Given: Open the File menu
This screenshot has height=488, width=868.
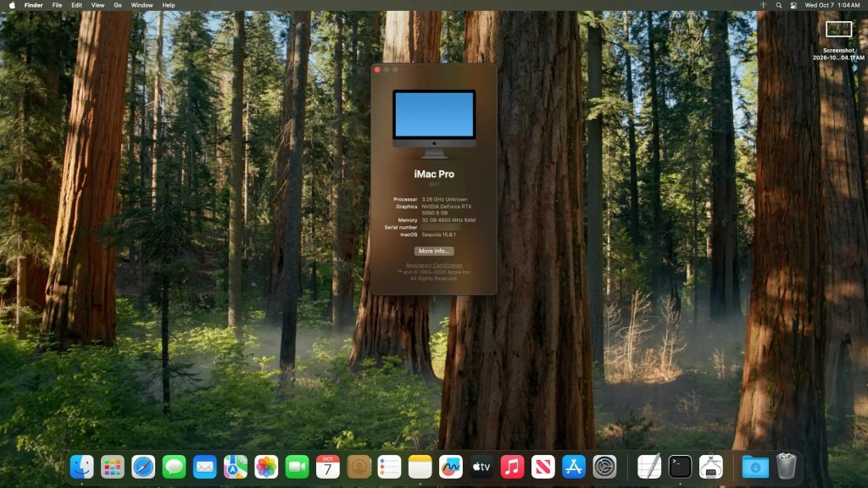Looking at the screenshot, I should [x=57, y=5].
